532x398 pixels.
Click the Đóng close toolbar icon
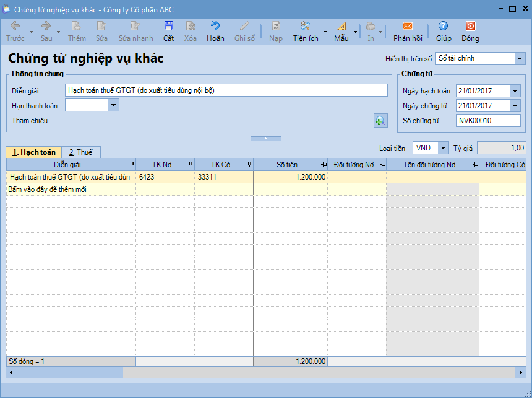pos(470,27)
